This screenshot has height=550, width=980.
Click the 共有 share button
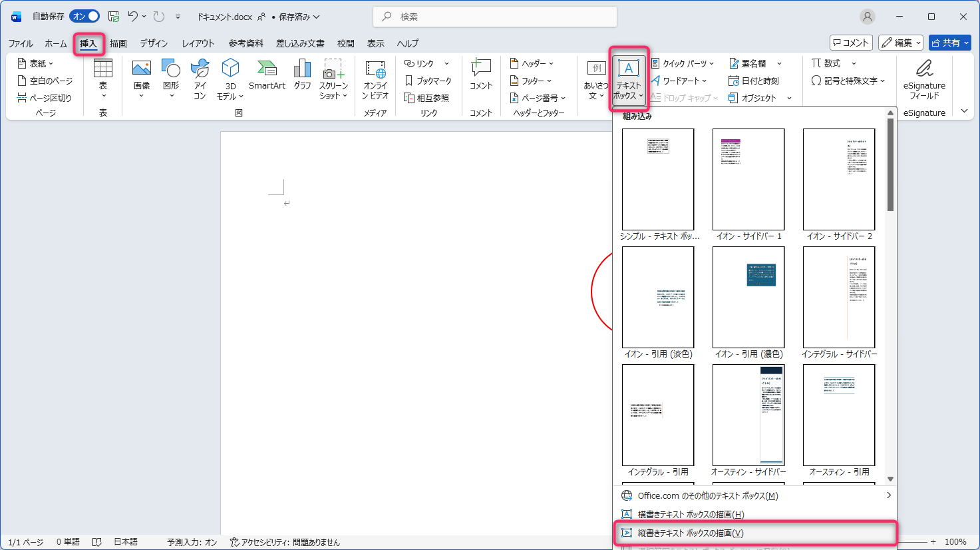click(949, 43)
